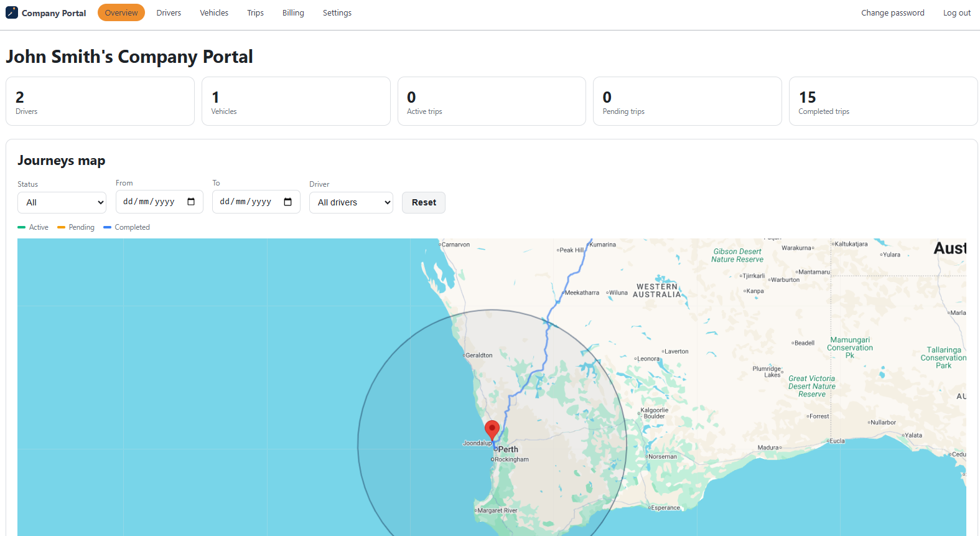Viewport: 980px width, 536px height.
Task: Click the blue Completed legend swatch
Action: 107,227
